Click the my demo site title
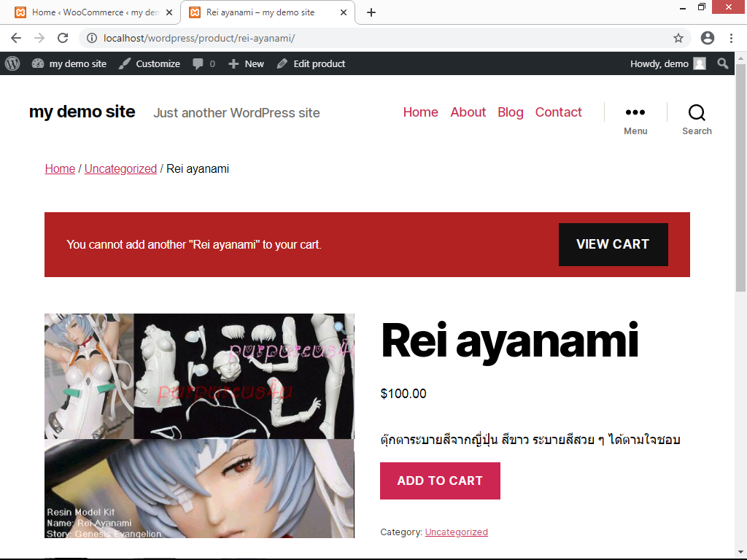The image size is (747, 560). coord(82,112)
